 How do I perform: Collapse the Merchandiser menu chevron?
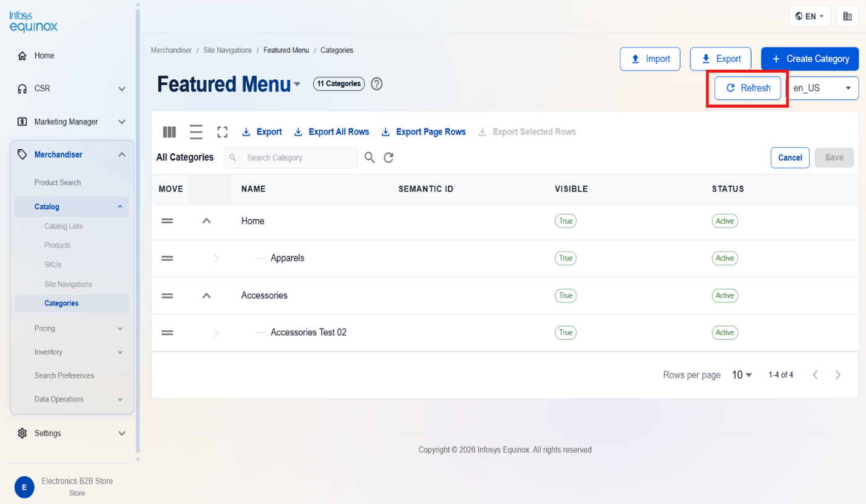tap(122, 155)
